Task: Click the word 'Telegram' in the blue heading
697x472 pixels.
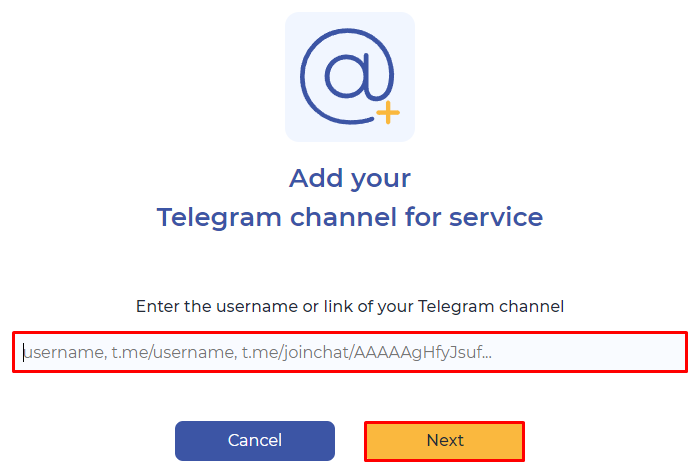Action: 219,218
